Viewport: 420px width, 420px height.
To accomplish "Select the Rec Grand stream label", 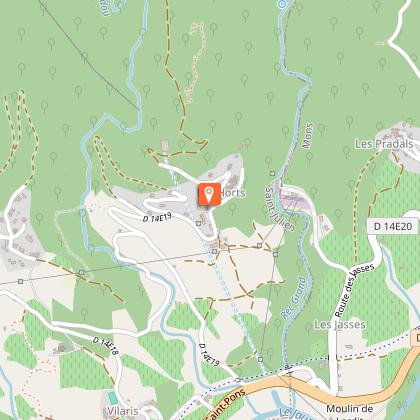I will (x=293, y=297).
